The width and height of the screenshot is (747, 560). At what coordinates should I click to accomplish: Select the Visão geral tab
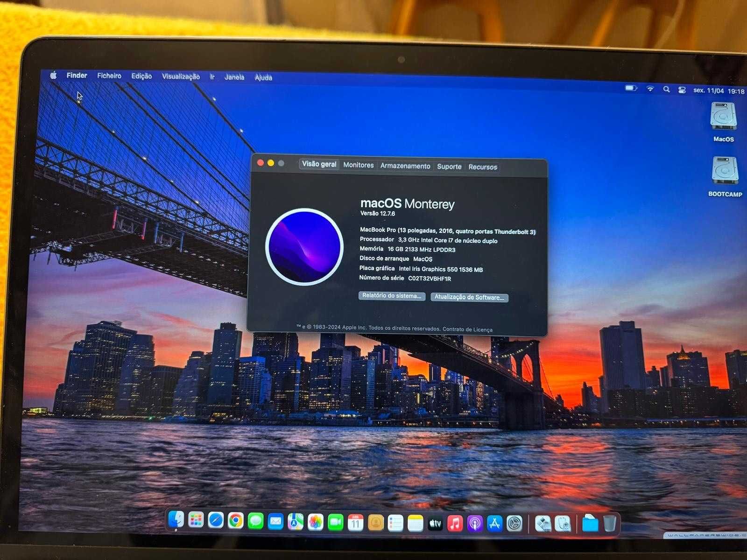click(319, 164)
